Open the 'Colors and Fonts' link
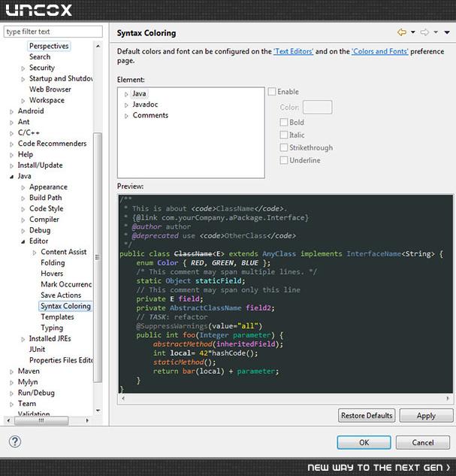 click(x=380, y=51)
